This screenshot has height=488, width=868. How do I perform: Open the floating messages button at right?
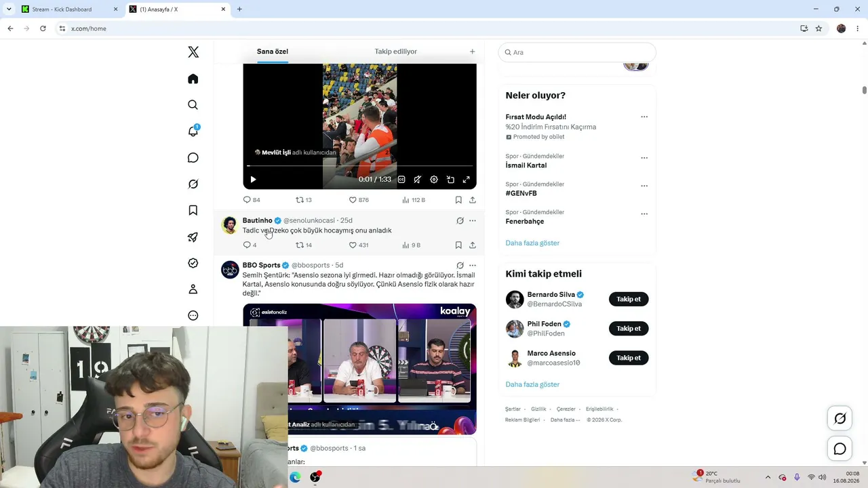click(840, 449)
